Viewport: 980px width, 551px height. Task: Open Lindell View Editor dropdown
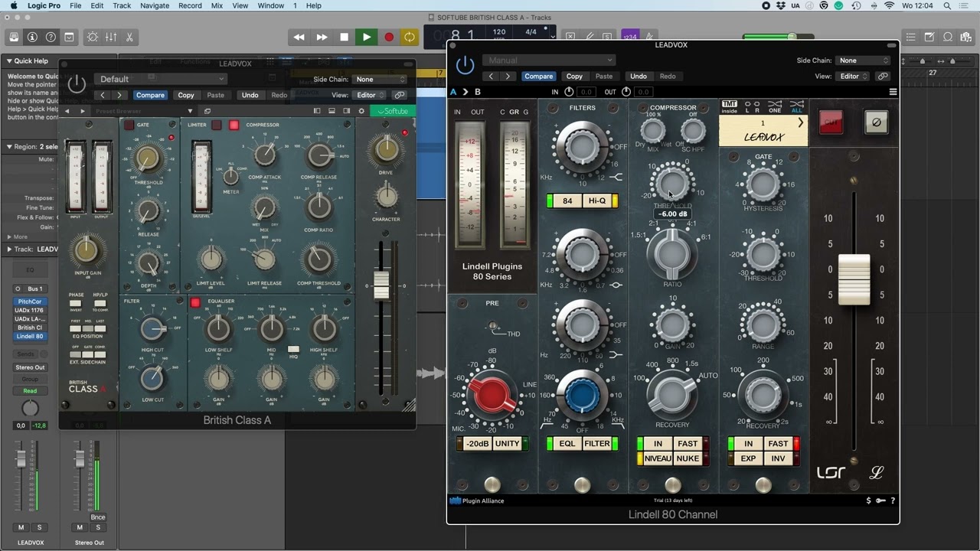(854, 77)
